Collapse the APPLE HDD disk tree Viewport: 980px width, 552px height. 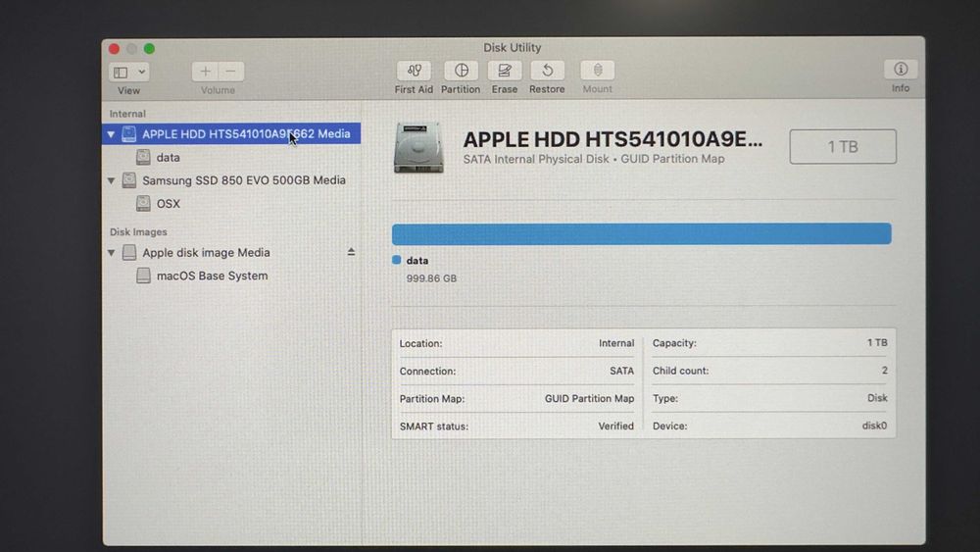(111, 134)
